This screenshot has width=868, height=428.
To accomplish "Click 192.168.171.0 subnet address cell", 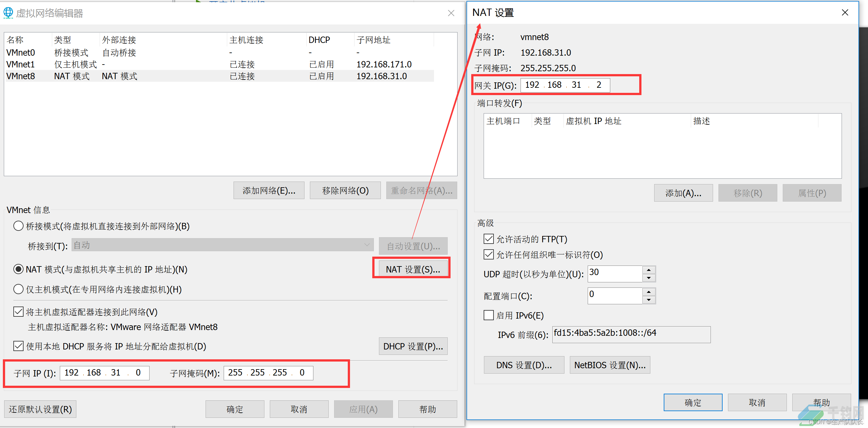I will point(384,64).
